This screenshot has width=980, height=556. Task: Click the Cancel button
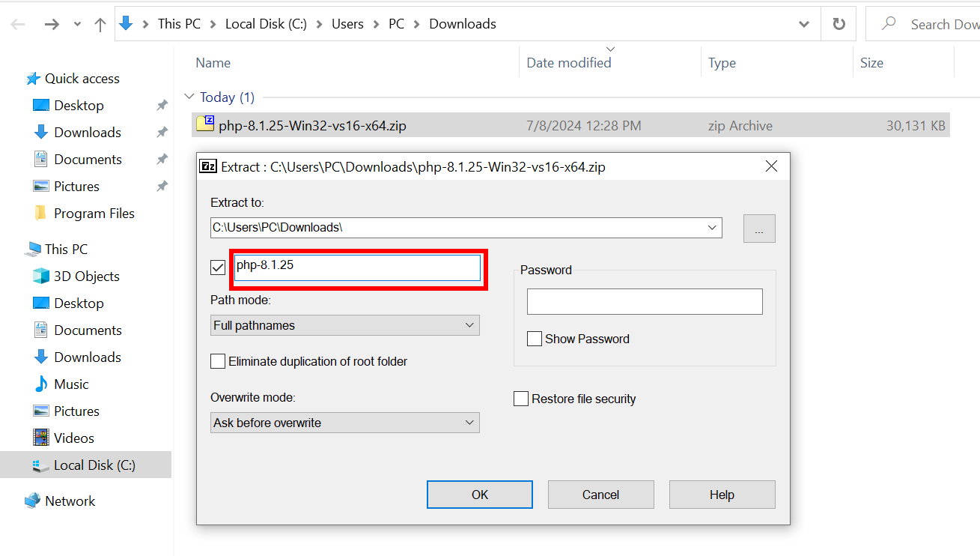click(600, 495)
